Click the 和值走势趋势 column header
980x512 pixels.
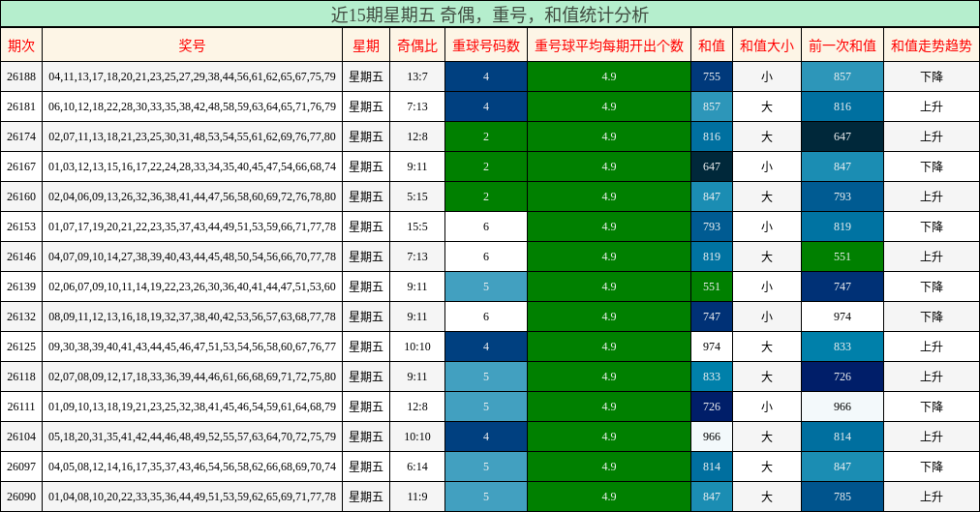pos(932,45)
